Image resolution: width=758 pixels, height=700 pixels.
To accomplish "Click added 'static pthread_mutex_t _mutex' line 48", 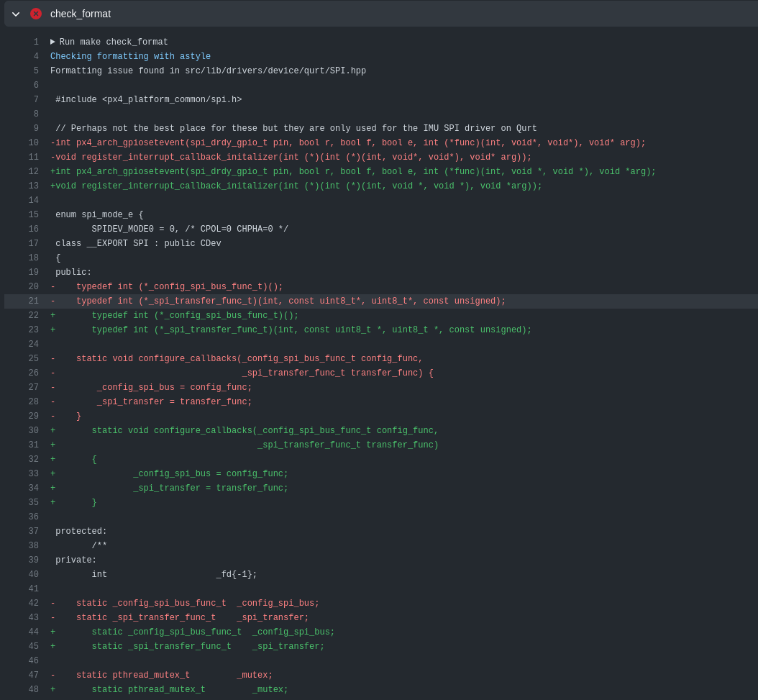I will (x=169, y=689).
